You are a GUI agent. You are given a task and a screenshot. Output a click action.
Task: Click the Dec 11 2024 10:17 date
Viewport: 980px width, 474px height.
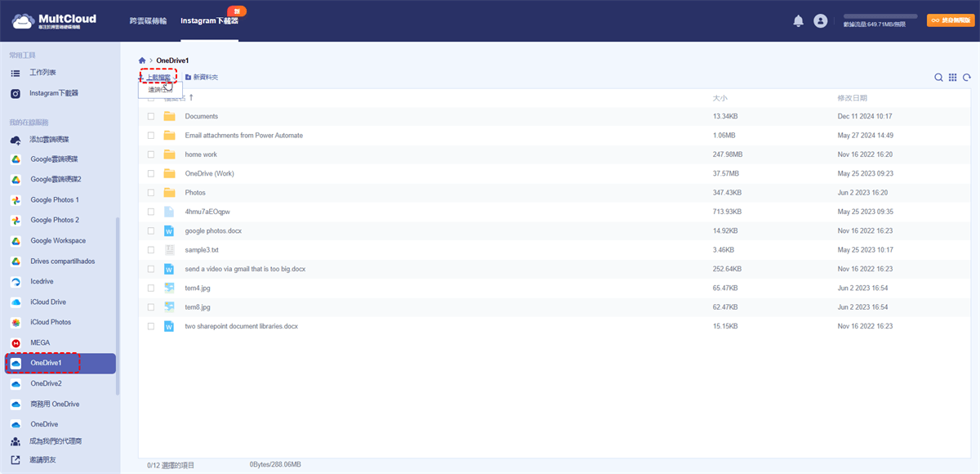(x=865, y=116)
